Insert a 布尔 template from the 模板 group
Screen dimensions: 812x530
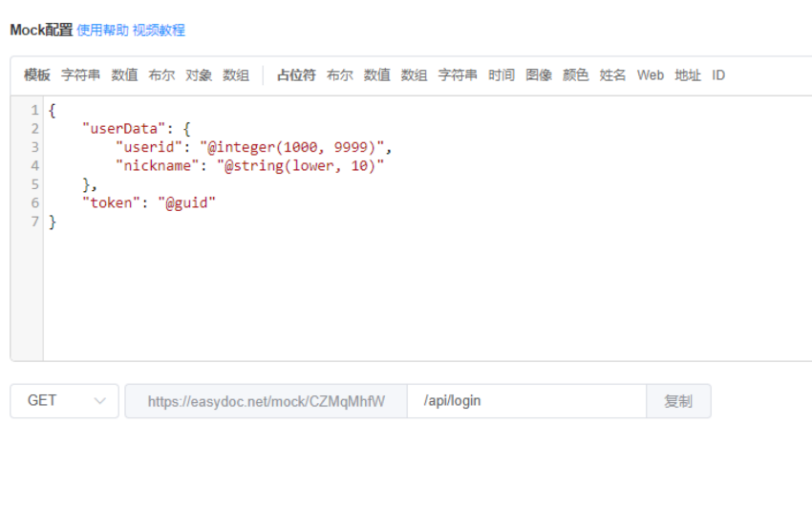(161, 74)
